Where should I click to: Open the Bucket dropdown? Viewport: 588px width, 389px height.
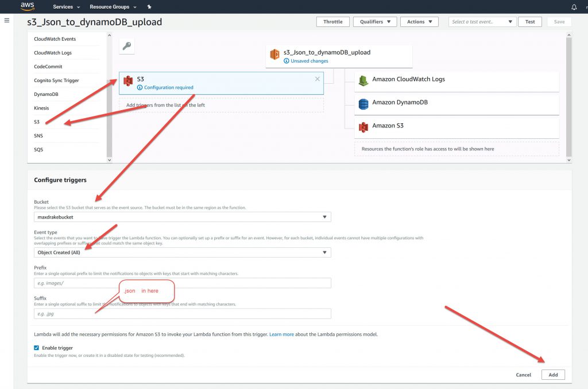click(182, 217)
